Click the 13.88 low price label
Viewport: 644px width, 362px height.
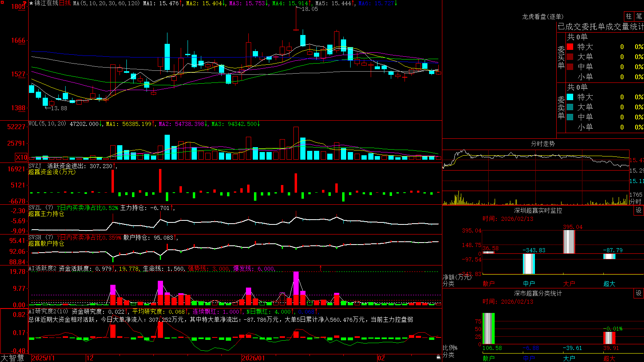[x=59, y=108]
